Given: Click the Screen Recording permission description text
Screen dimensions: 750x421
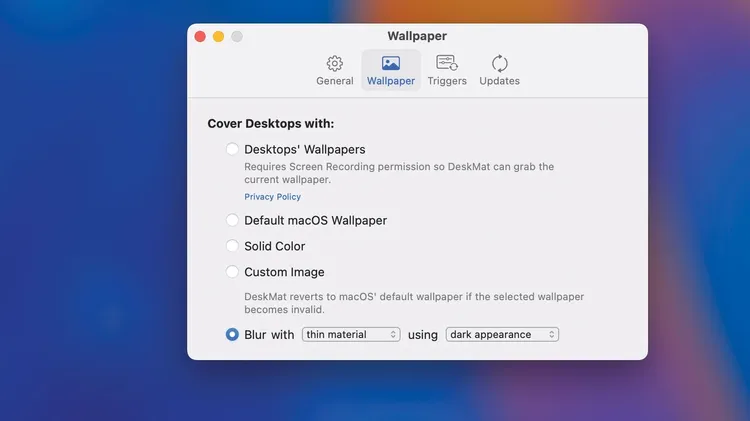Looking at the screenshot, I should click(399, 173).
